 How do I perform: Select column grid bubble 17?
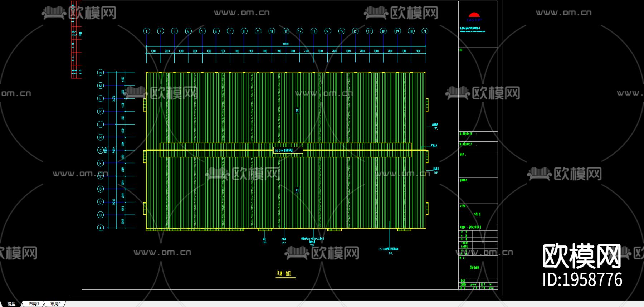tap(369, 31)
